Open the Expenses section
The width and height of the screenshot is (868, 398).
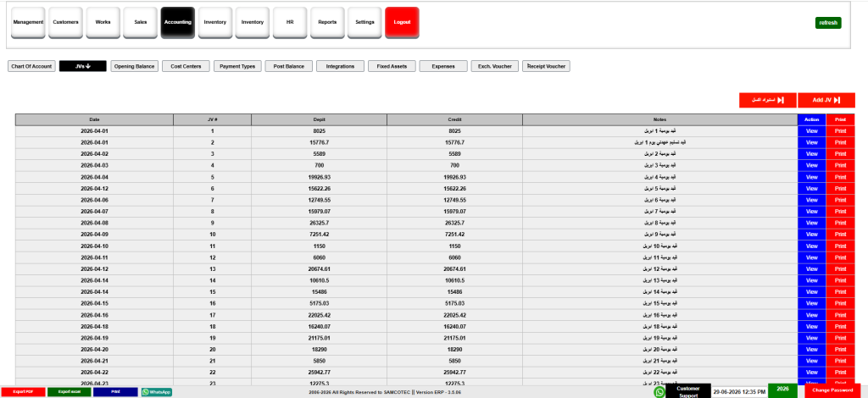(x=443, y=66)
